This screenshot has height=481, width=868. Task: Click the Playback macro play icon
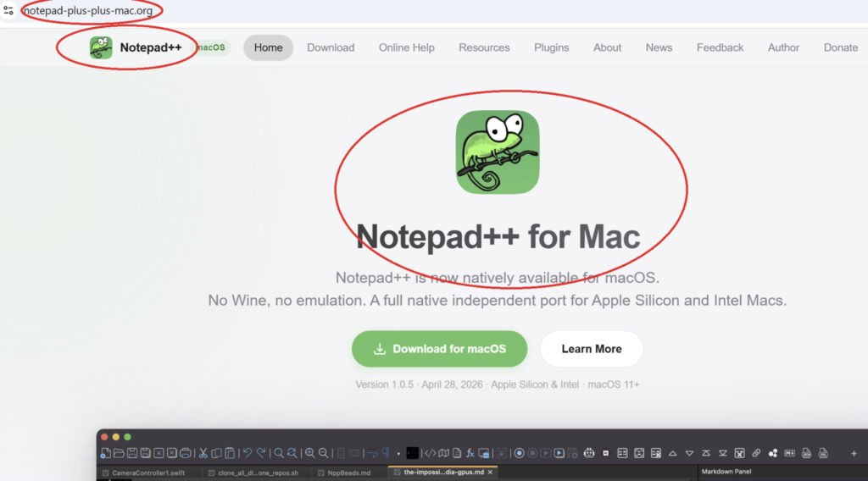click(x=546, y=453)
